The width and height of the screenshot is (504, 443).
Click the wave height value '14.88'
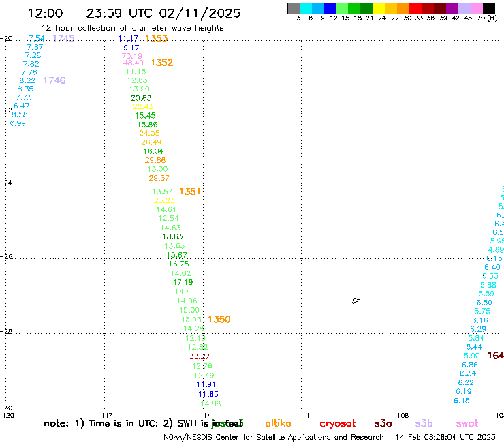[211, 403]
